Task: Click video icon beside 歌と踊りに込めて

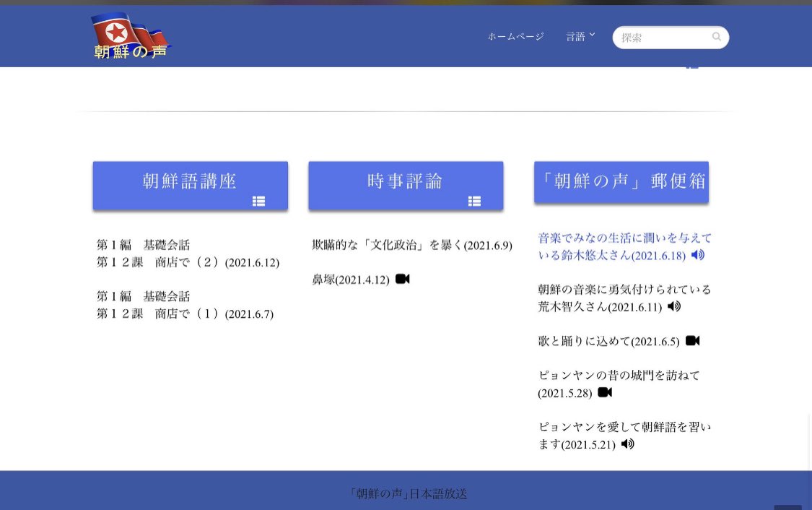Action: point(692,340)
